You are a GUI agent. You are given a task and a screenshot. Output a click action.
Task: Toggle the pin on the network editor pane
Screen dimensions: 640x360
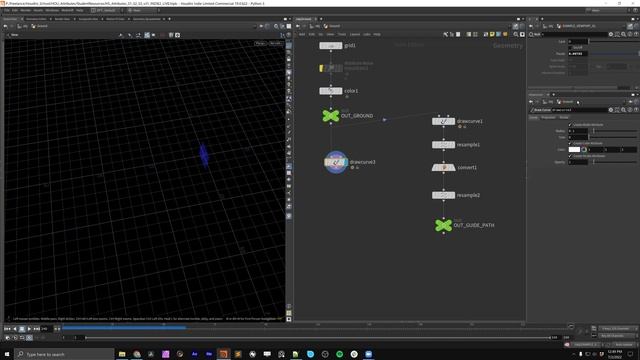coord(516,26)
